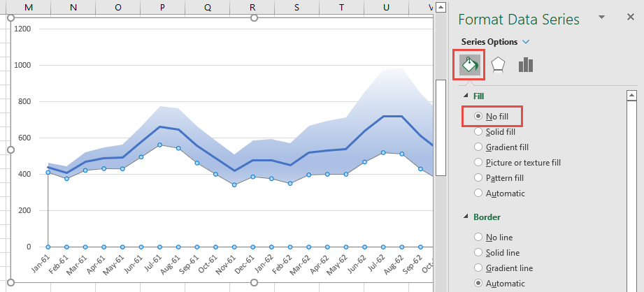Click the 1200 axis label

click(23, 29)
